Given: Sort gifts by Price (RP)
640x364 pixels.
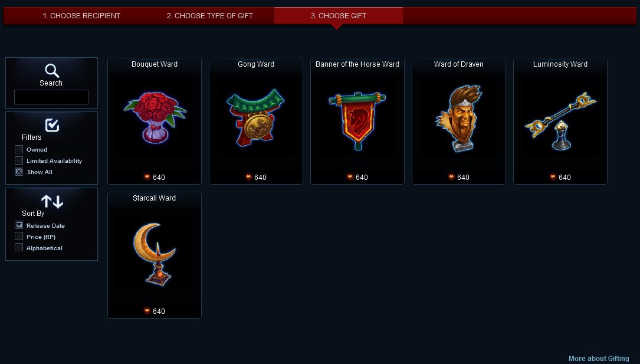Looking at the screenshot, I should point(19,236).
